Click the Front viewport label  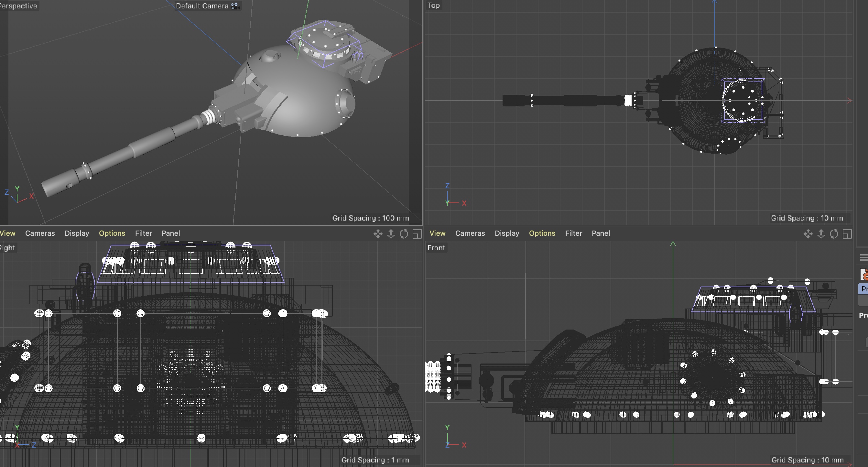point(436,248)
